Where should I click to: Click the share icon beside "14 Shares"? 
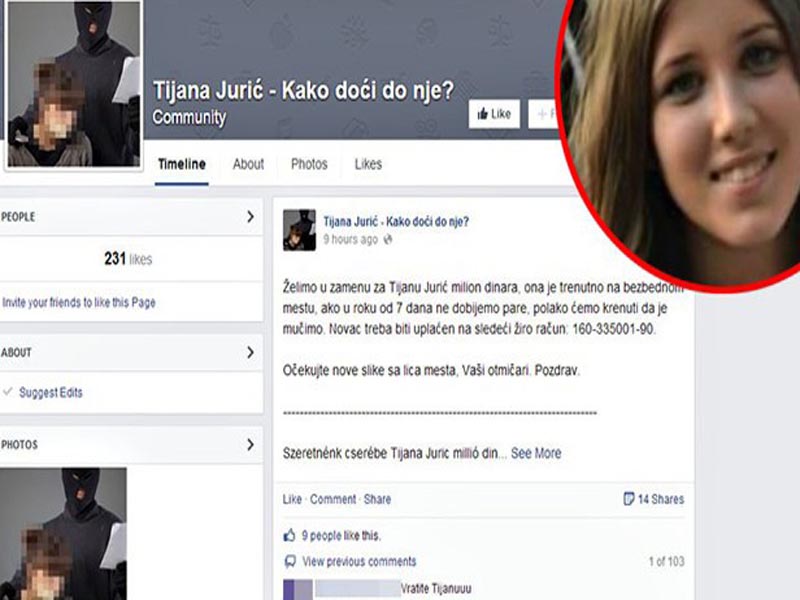click(627, 498)
